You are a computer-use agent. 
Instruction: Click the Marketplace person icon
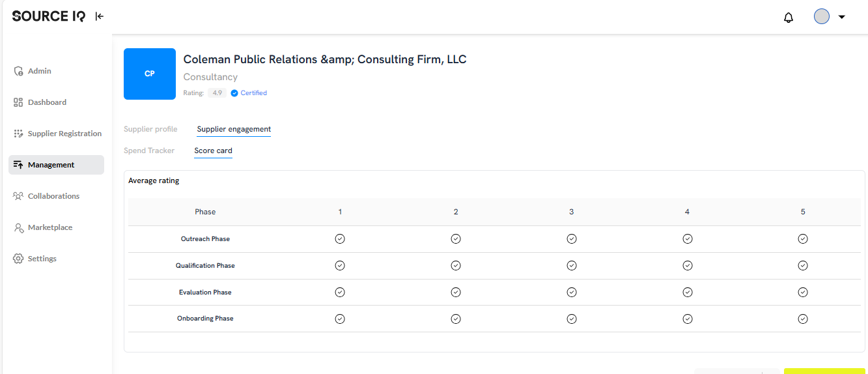point(18,227)
